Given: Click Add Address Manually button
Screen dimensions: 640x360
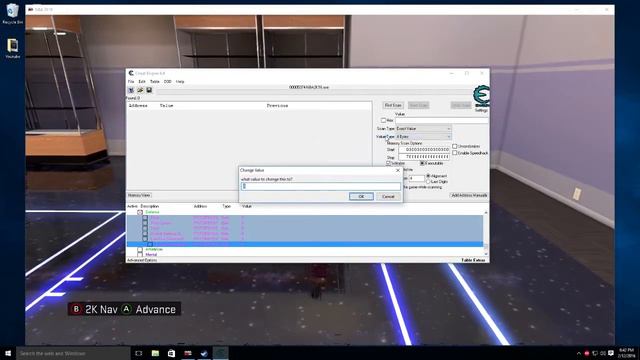Looking at the screenshot, I should 469,195.
